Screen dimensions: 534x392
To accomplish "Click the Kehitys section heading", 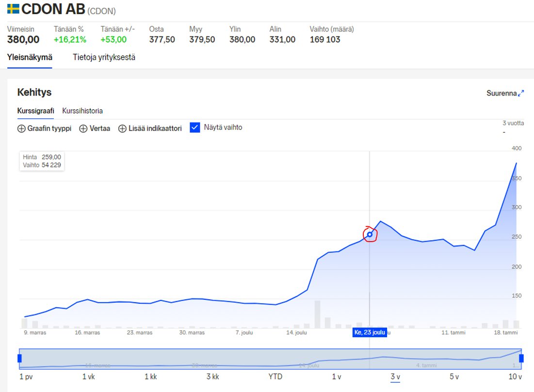I will 34,92.
